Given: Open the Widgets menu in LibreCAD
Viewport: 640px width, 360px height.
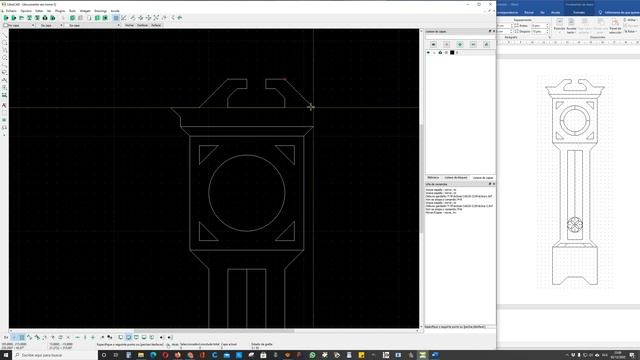Looking at the screenshot, I should pyautogui.click(x=85, y=11).
